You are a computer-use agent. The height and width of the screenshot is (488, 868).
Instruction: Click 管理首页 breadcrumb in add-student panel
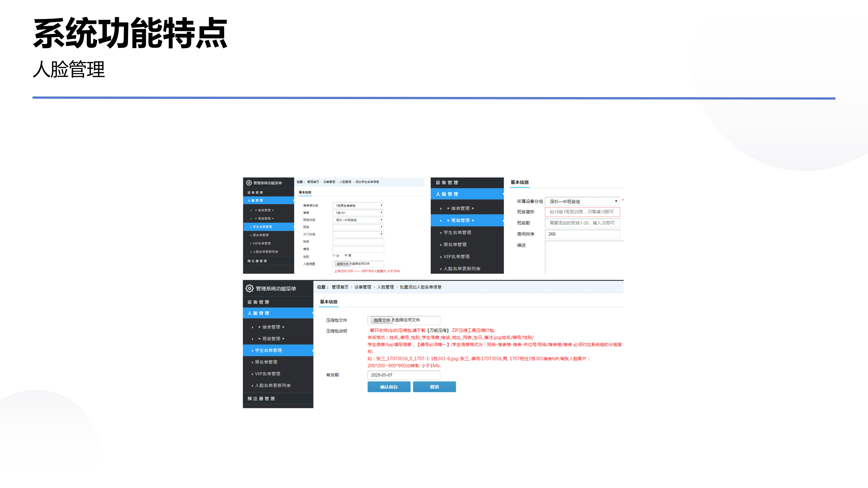click(313, 182)
